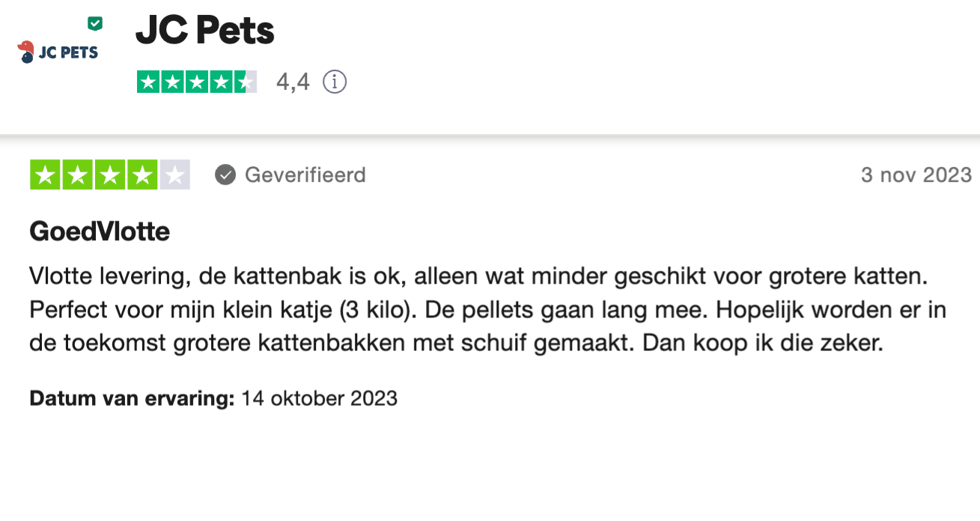Screen dimensions: 980x521
Task: Open the JC Pets heading title
Action: coord(204,31)
